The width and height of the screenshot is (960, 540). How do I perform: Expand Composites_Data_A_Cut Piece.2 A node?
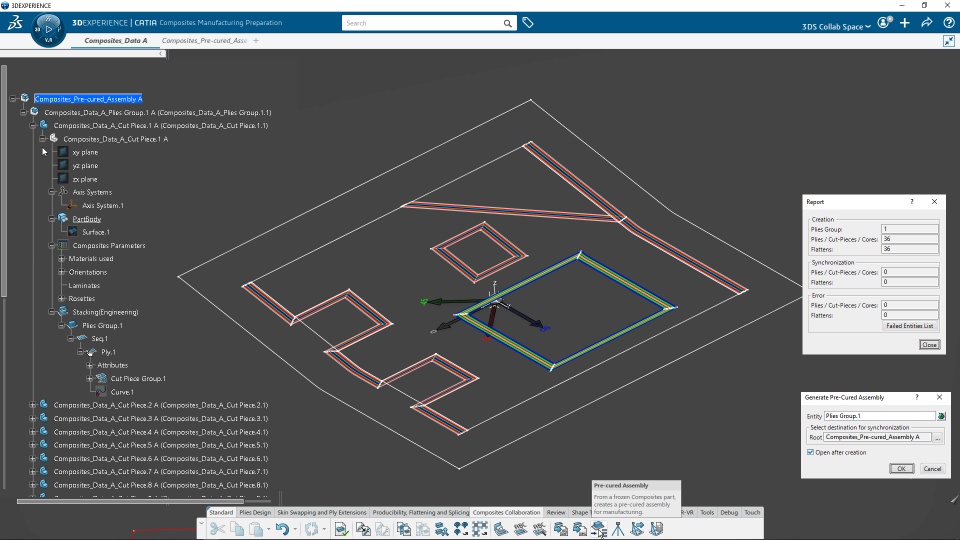click(32, 405)
